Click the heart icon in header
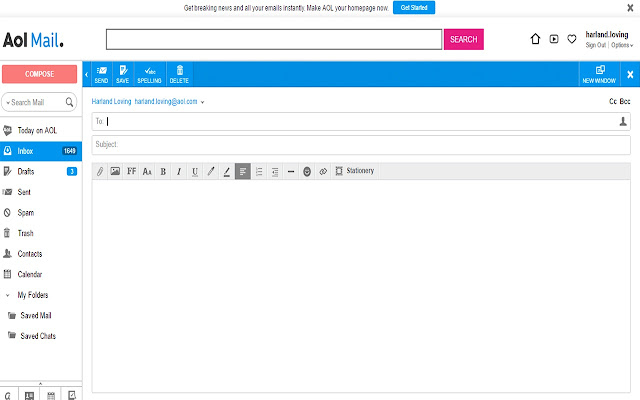 click(x=572, y=39)
